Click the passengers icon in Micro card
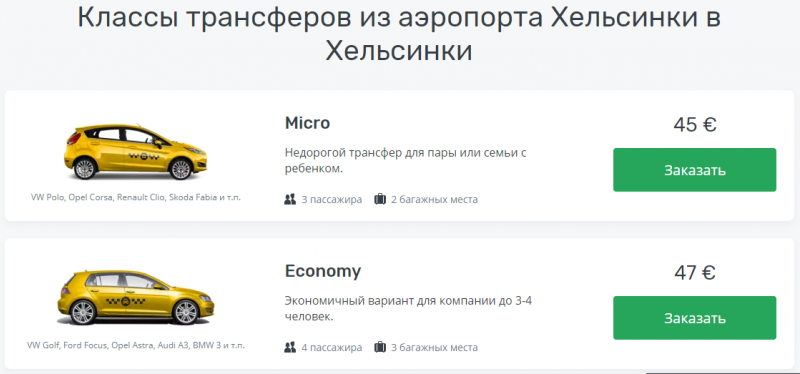This screenshot has height=374, width=800. (290, 199)
